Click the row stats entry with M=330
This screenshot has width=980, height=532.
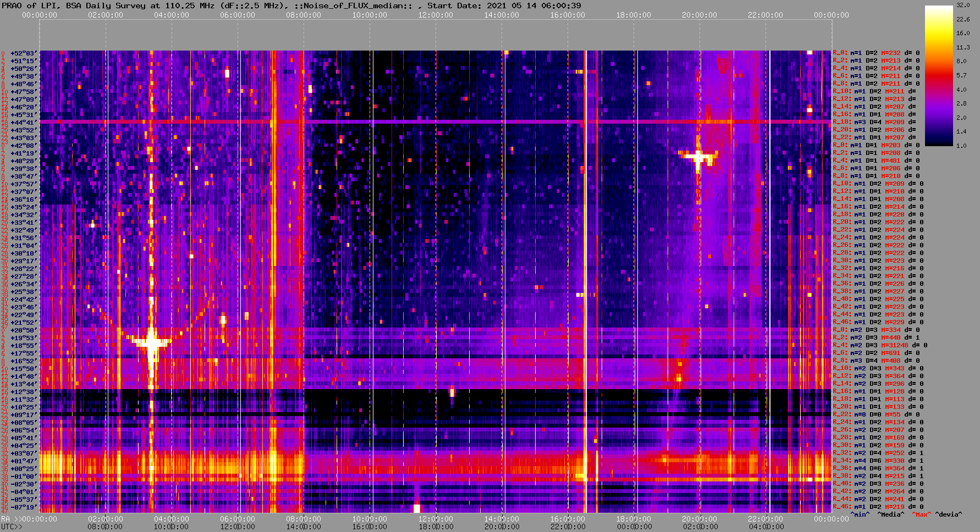(x=878, y=461)
